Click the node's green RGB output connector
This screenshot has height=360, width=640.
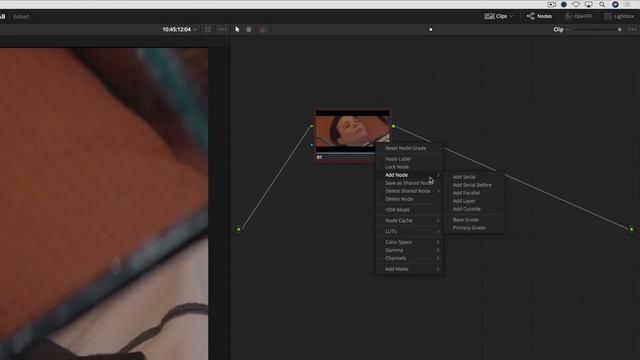393,127
